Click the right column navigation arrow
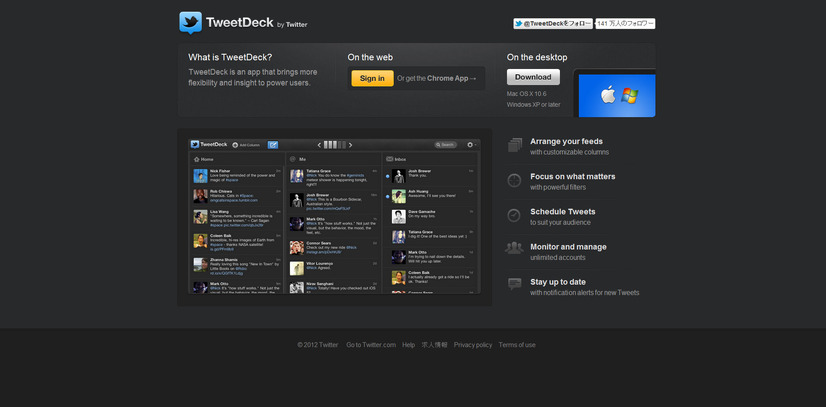This screenshot has height=407, width=826. 350,145
